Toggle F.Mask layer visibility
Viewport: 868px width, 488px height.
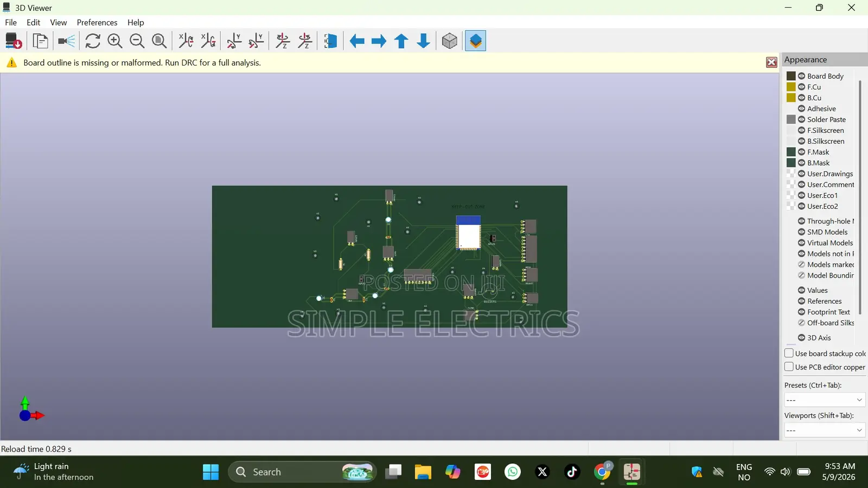(x=801, y=152)
